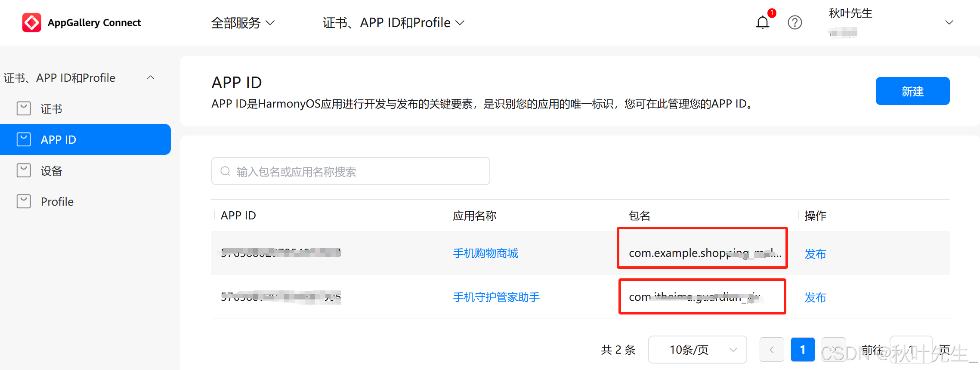Viewport: 980px width, 370px height.
Task: Click the 新建 button
Action: pyautogui.click(x=912, y=91)
